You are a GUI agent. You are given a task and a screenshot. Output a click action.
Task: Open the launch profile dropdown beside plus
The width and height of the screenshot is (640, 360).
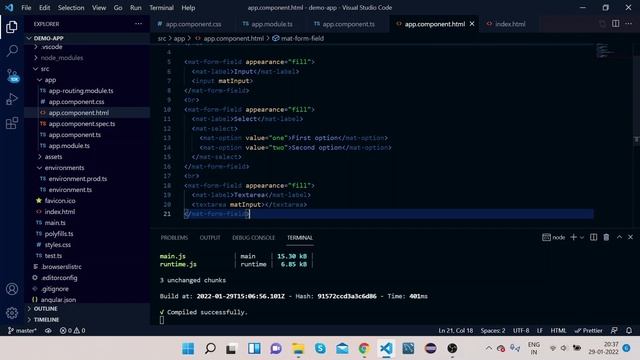582,237
